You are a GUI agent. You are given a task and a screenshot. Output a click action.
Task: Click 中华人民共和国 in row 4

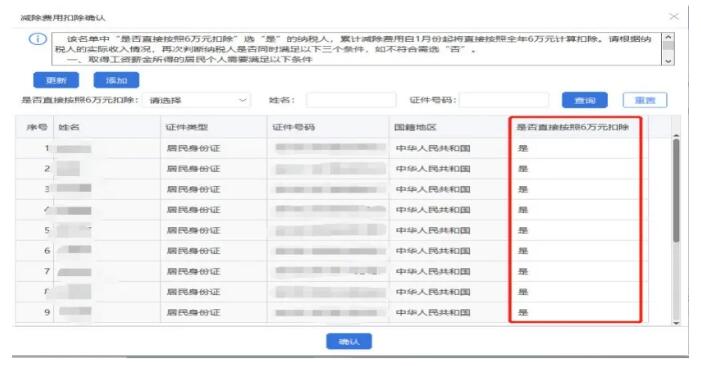coord(433,210)
